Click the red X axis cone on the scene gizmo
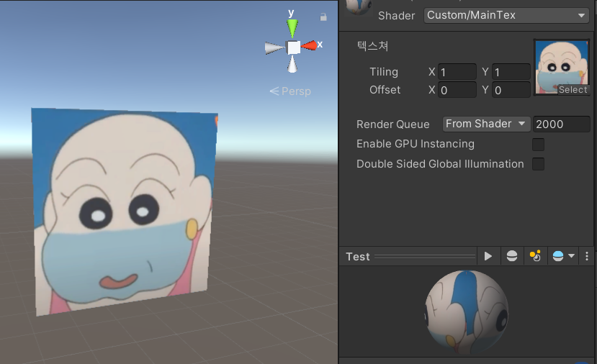 pyautogui.click(x=309, y=46)
